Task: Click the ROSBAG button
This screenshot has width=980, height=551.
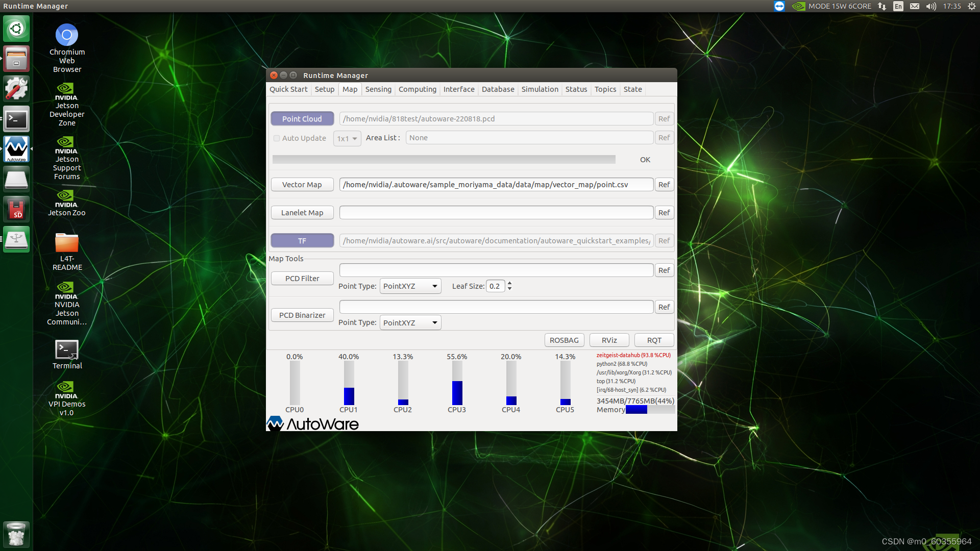Action: (x=564, y=340)
